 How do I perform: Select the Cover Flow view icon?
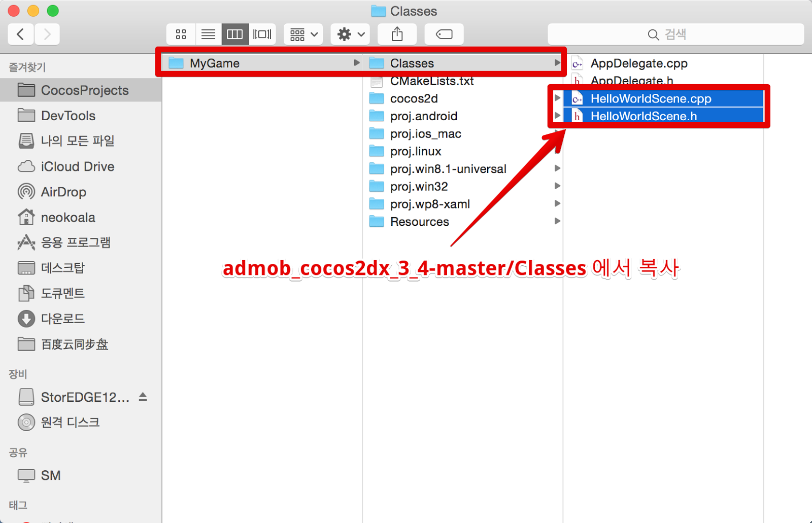coord(262,34)
